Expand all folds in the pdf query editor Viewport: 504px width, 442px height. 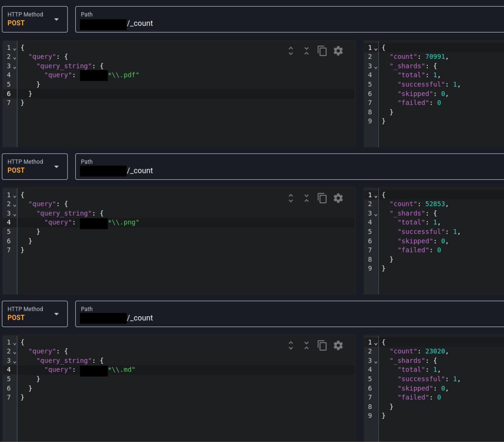click(x=291, y=51)
